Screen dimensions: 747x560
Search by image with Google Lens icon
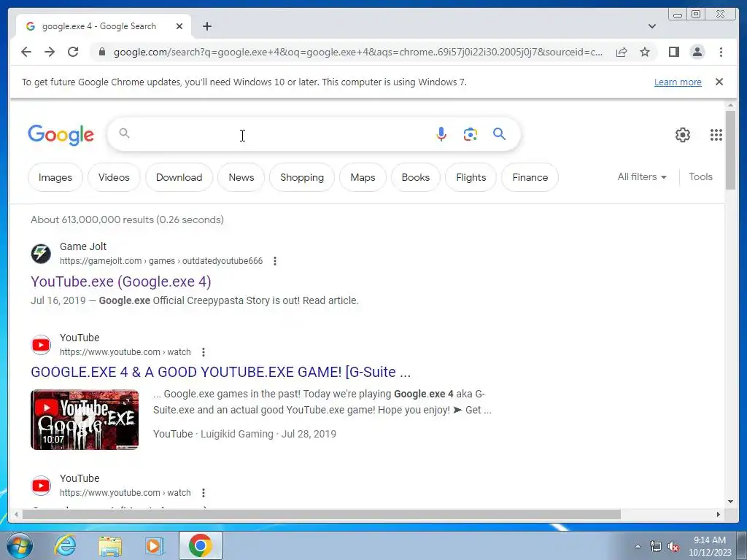click(471, 134)
